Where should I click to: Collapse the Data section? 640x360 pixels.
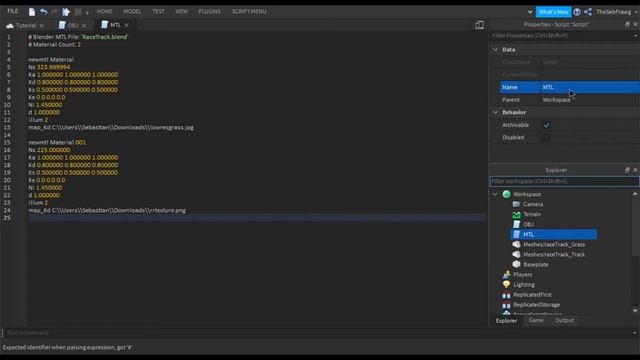point(495,49)
